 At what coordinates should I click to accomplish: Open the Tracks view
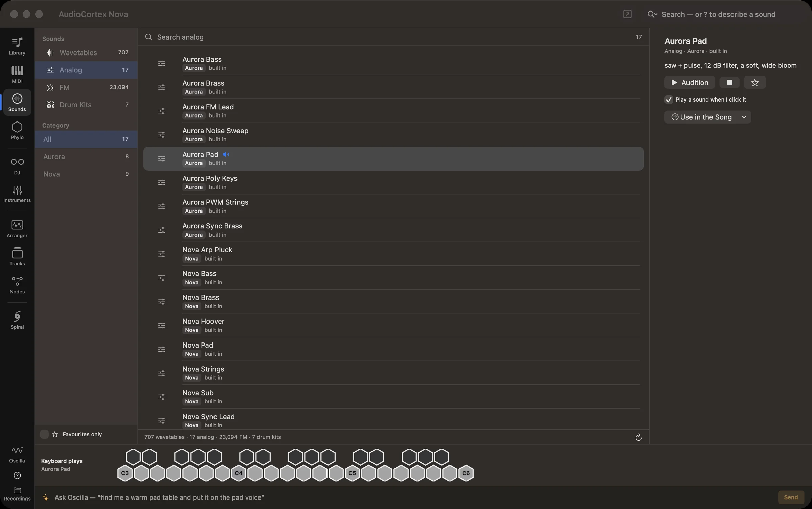(17, 257)
